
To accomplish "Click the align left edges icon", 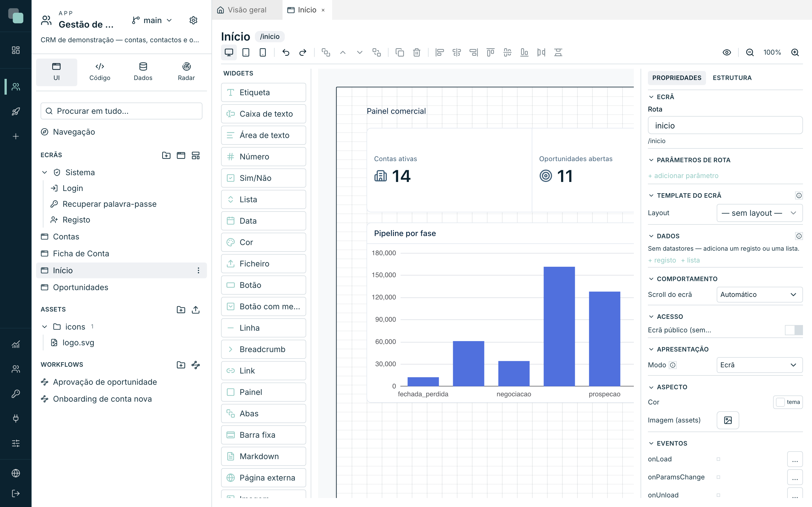I will [440, 52].
